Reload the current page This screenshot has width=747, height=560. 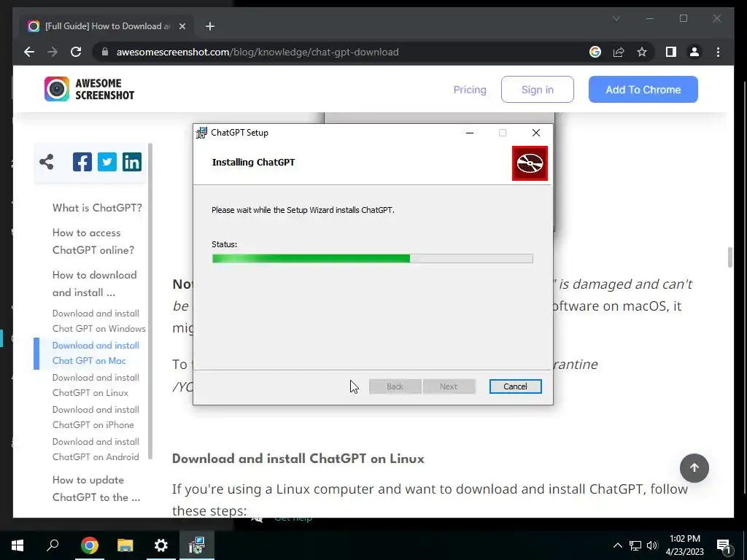[76, 52]
